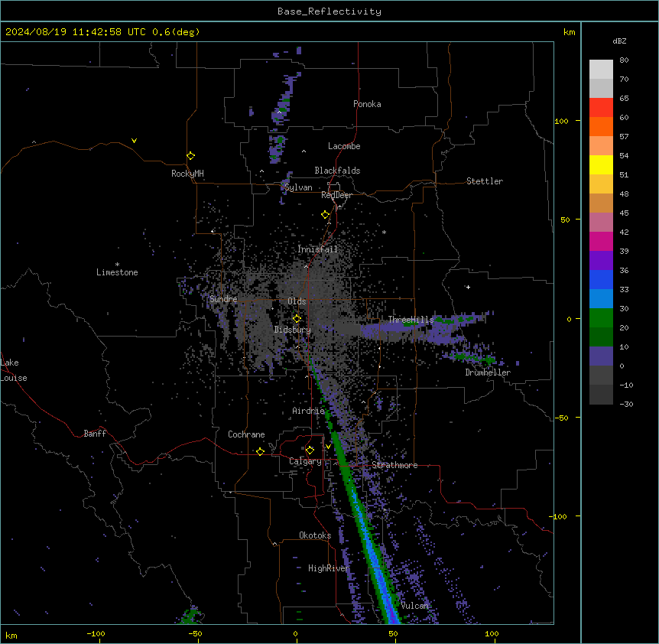Click the ThreeHills label
659x644 pixels.
pyautogui.click(x=411, y=320)
